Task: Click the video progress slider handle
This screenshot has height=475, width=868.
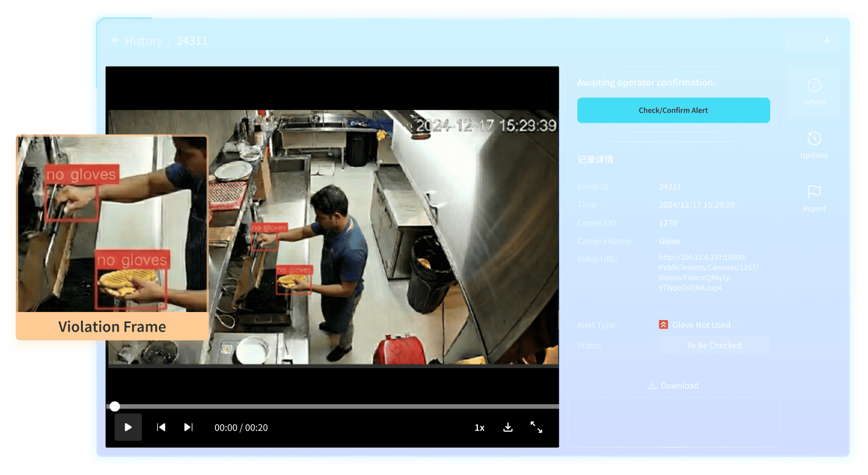Action: (x=115, y=406)
